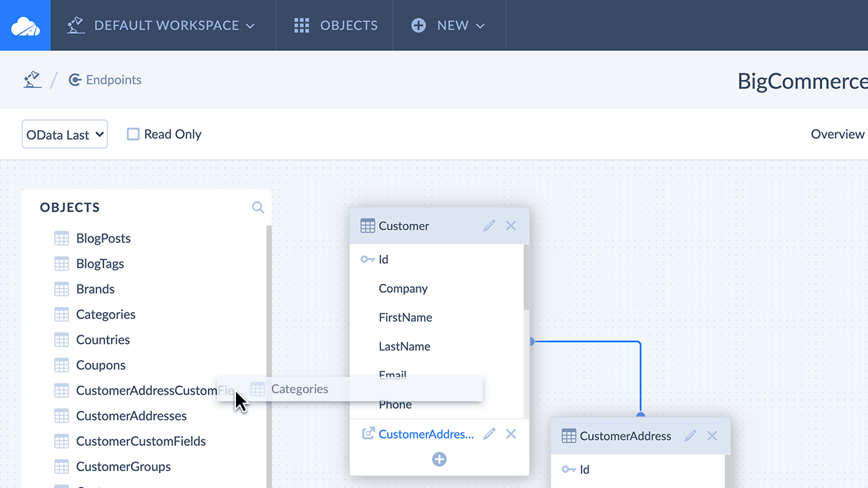Click the plus icon under Customer entity

439,460
